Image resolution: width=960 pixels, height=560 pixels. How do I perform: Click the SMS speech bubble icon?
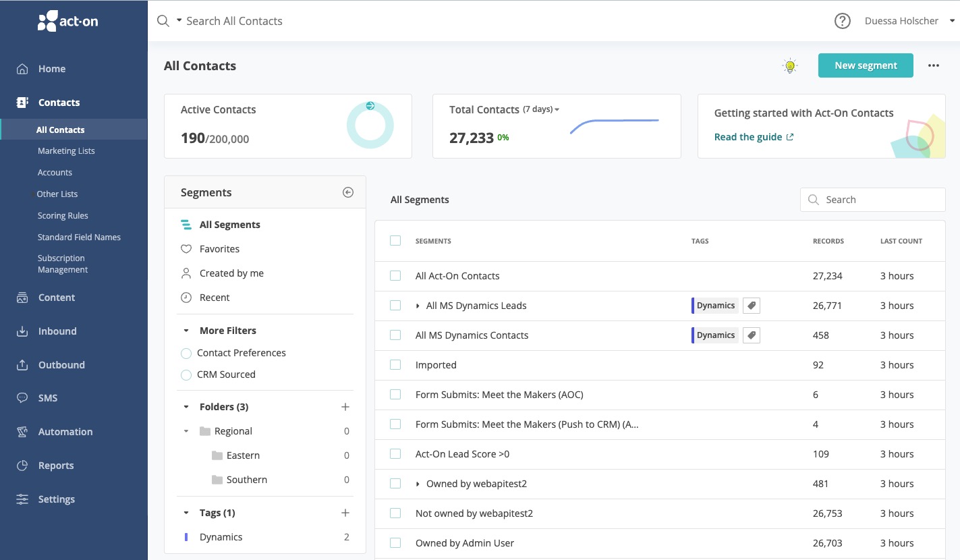pyautogui.click(x=22, y=398)
